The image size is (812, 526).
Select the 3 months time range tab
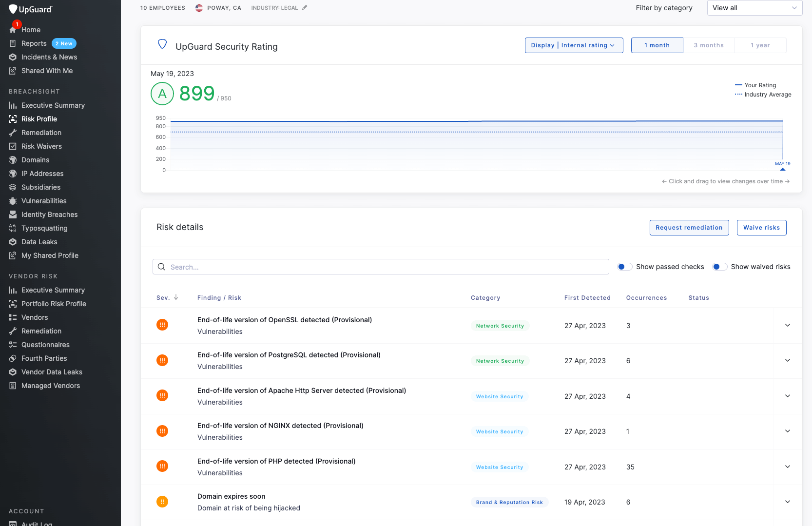709,45
